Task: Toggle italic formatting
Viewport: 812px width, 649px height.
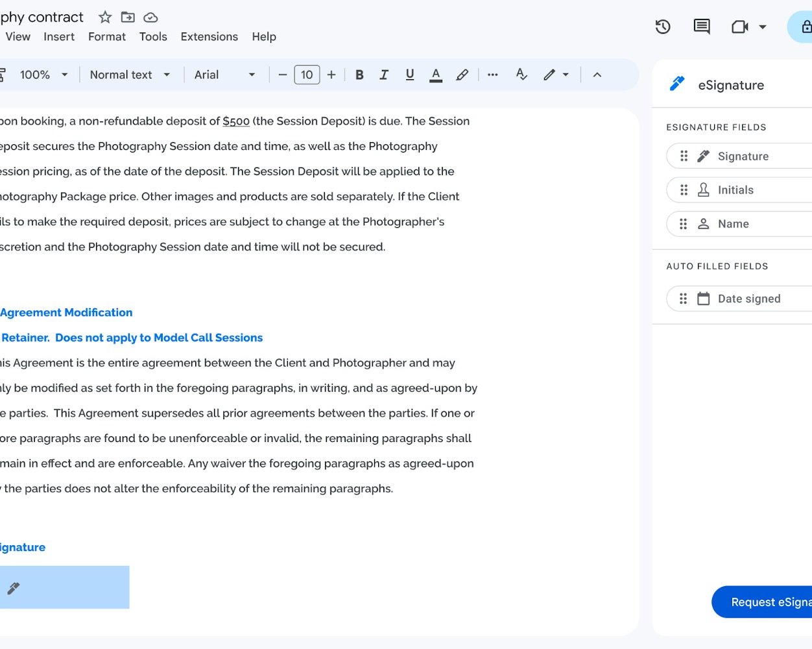Action: tap(384, 75)
